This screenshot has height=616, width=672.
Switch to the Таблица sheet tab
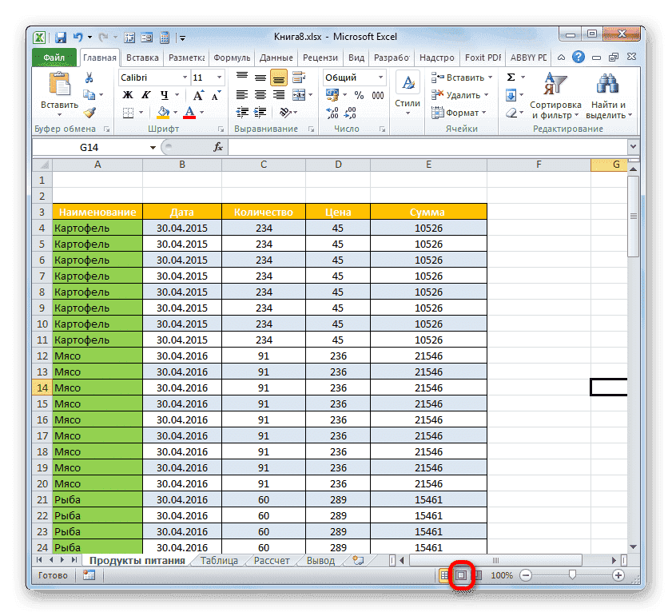coord(219,561)
